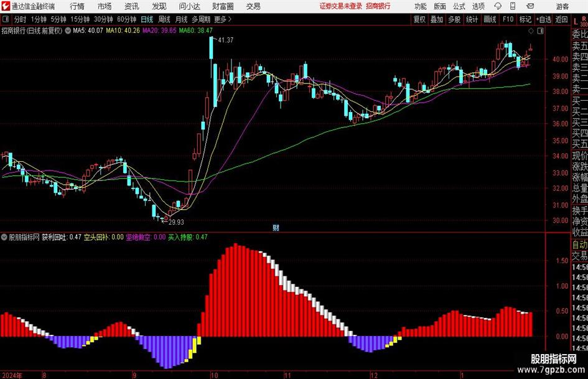Open the 版面 menu
588x379 pixels.
[440, 6]
